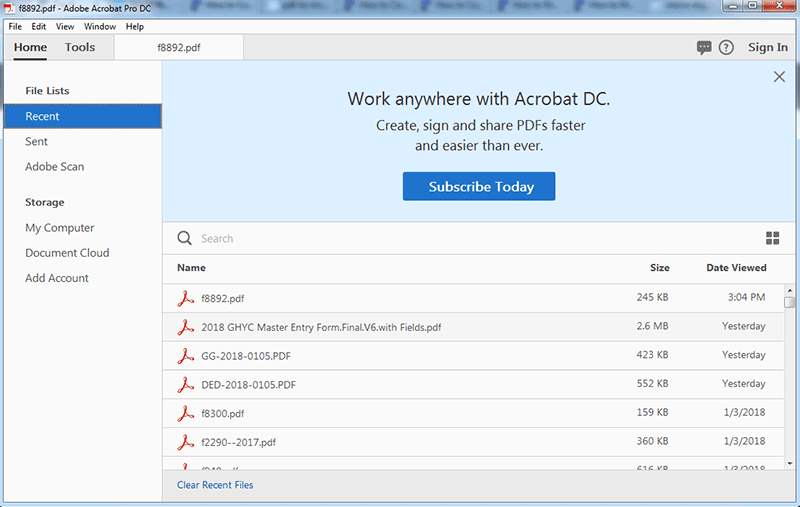Screen dimensions: 800x507
Task: Close the Acrobat DC promo banner
Action: [779, 77]
